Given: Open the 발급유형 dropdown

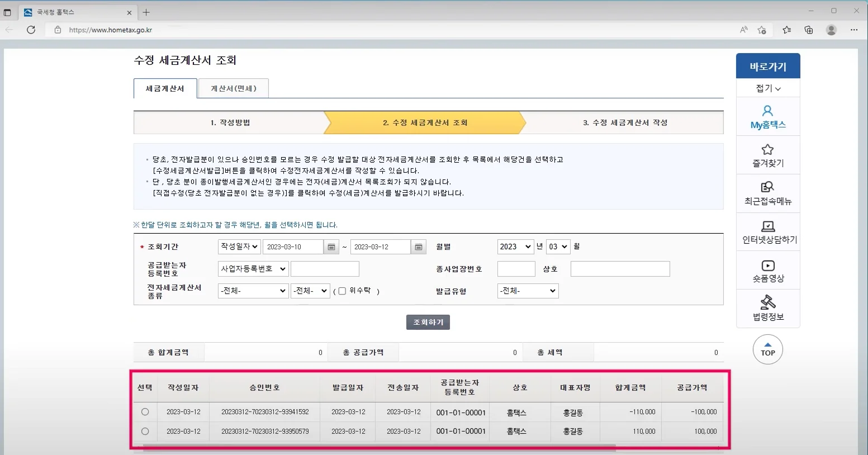Looking at the screenshot, I should (x=527, y=291).
